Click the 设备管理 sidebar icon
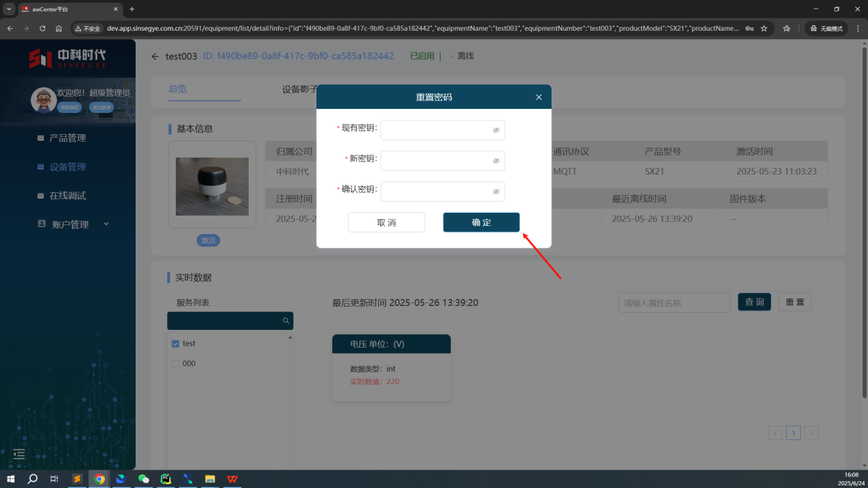 [40, 166]
